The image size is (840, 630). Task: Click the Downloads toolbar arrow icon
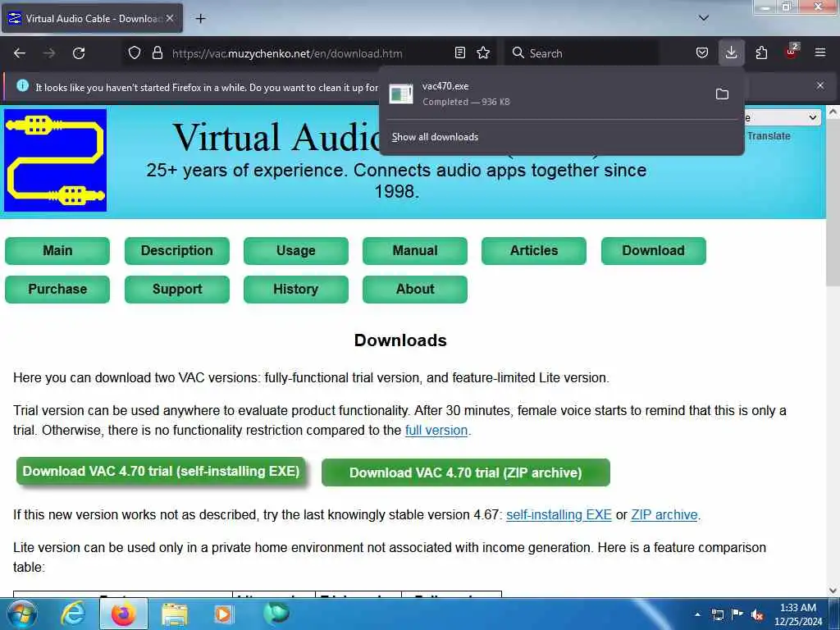coord(731,53)
